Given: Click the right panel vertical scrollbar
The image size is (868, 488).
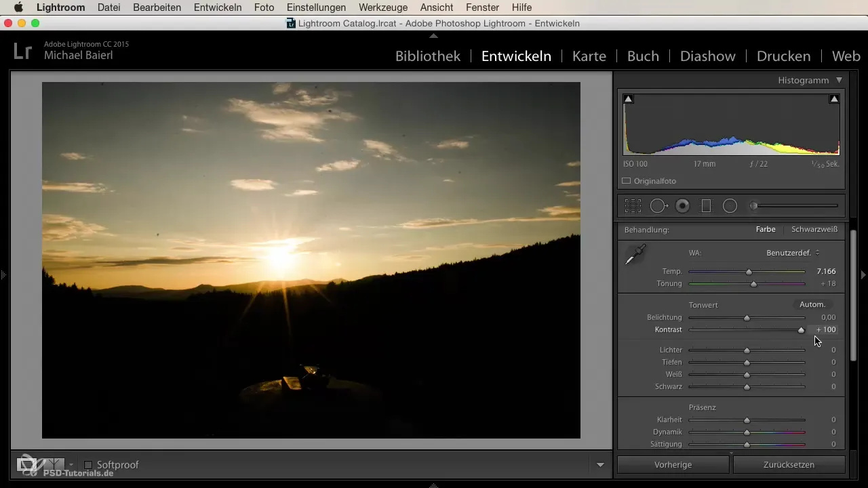Looking at the screenshot, I should 854,296.
